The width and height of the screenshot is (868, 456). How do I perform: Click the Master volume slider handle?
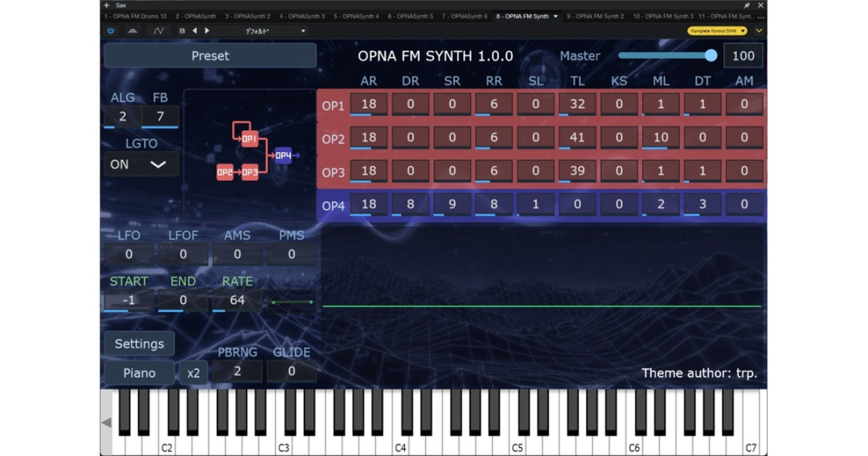[x=710, y=55]
